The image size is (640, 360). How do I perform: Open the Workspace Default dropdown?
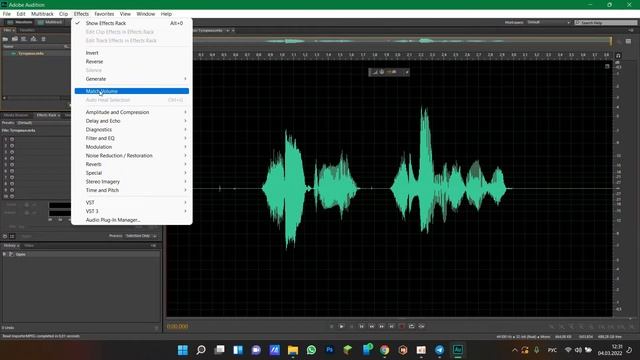548,22
